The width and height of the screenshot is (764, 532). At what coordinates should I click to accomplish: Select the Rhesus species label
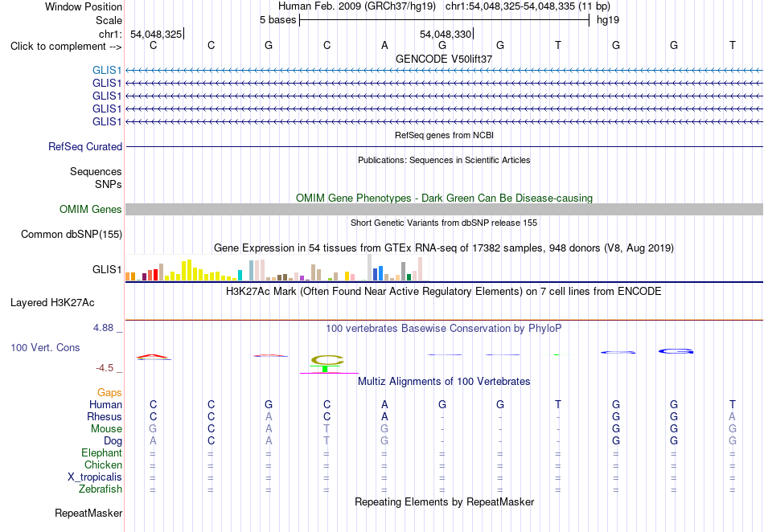pyautogui.click(x=105, y=416)
